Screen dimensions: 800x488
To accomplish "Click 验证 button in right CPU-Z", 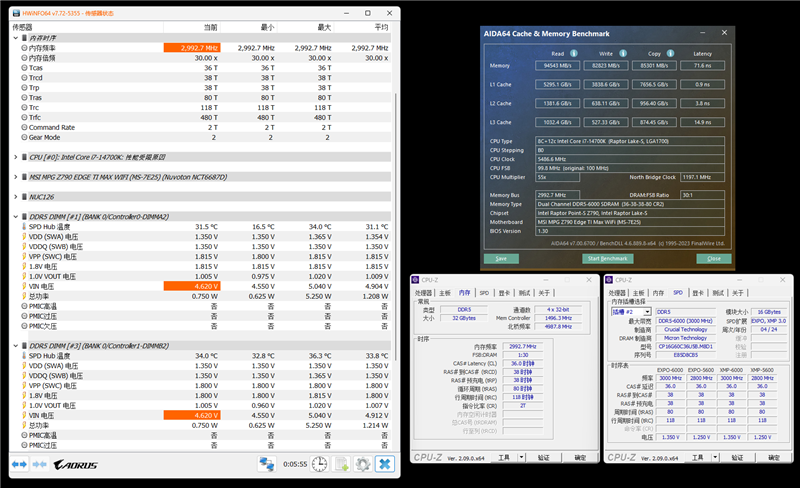I will [x=737, y=457].
